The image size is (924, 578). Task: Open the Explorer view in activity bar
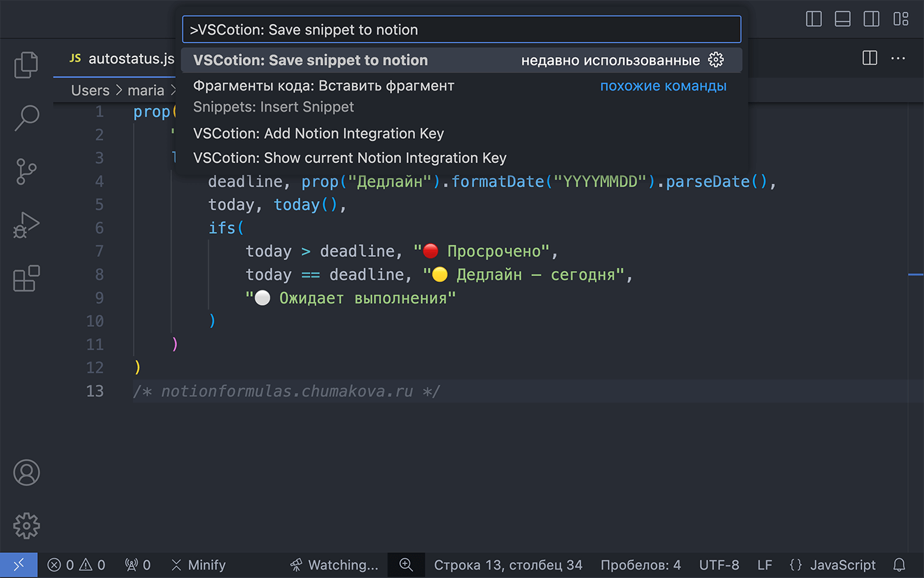click(x=26, y=65)
